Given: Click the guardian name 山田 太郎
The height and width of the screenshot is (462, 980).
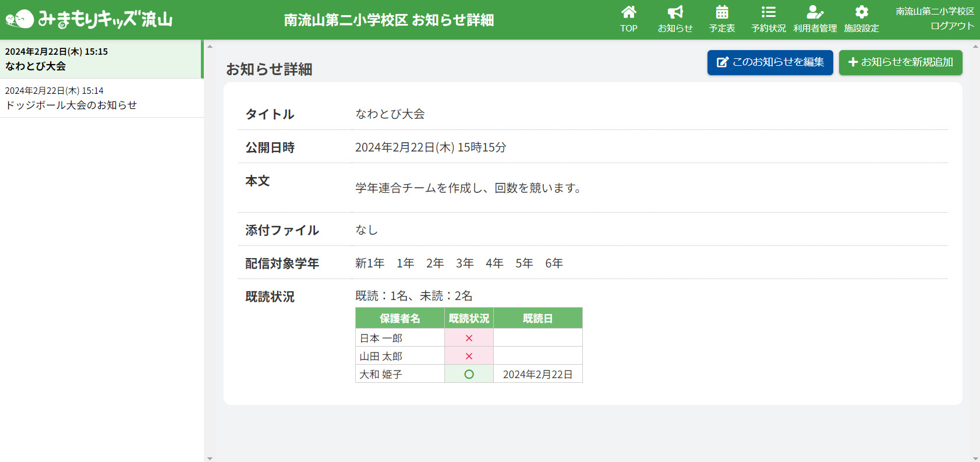Looking at the screenshot, I should click(381, 356).
